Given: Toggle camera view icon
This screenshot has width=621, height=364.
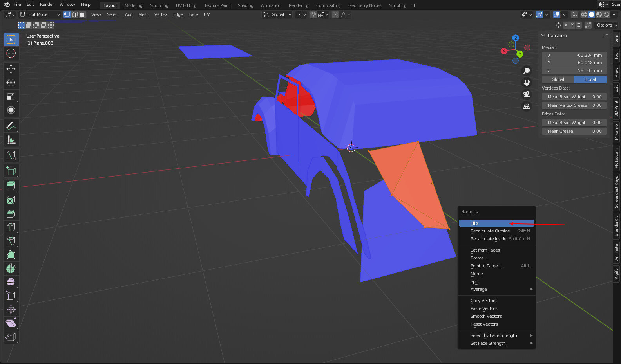Looking at the screenshot, I should [x=527, y=94].
